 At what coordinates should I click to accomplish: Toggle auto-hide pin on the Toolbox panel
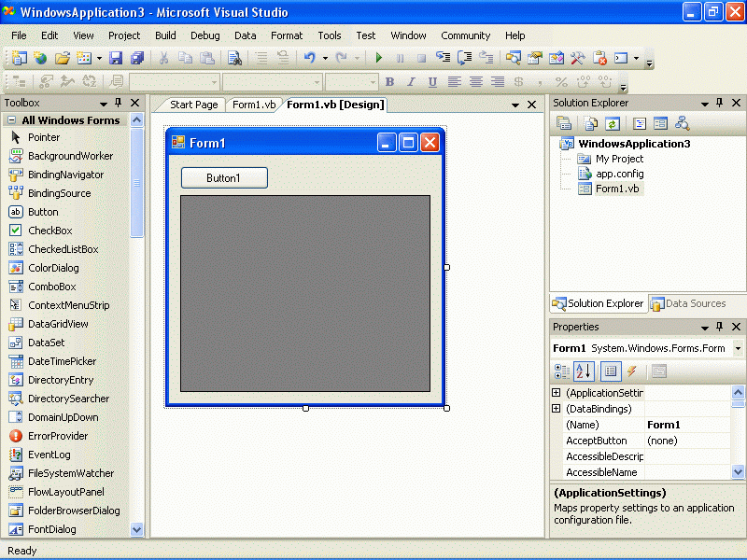pos(119,103)
